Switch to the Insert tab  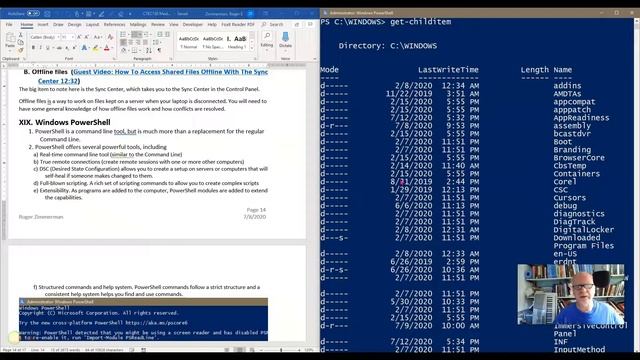tap(43, 24)
